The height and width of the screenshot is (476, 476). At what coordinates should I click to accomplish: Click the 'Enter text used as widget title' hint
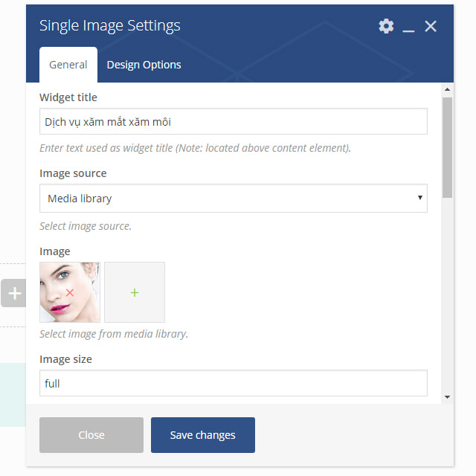[195, 148]
